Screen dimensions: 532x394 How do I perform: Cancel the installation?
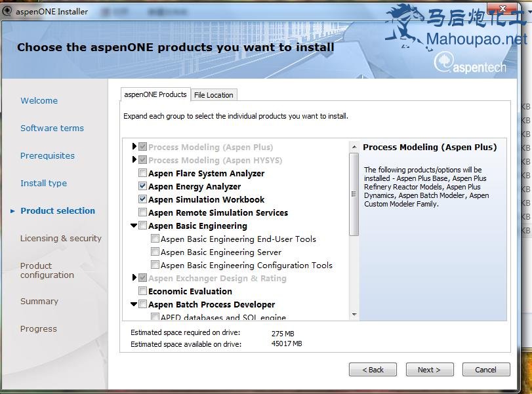485,370
